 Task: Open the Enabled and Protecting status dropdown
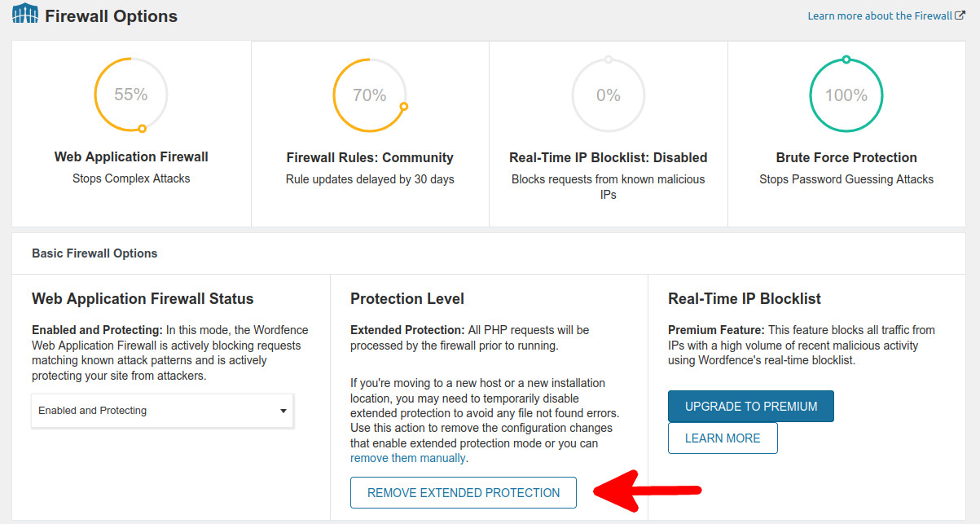click(x=162, y=411)
